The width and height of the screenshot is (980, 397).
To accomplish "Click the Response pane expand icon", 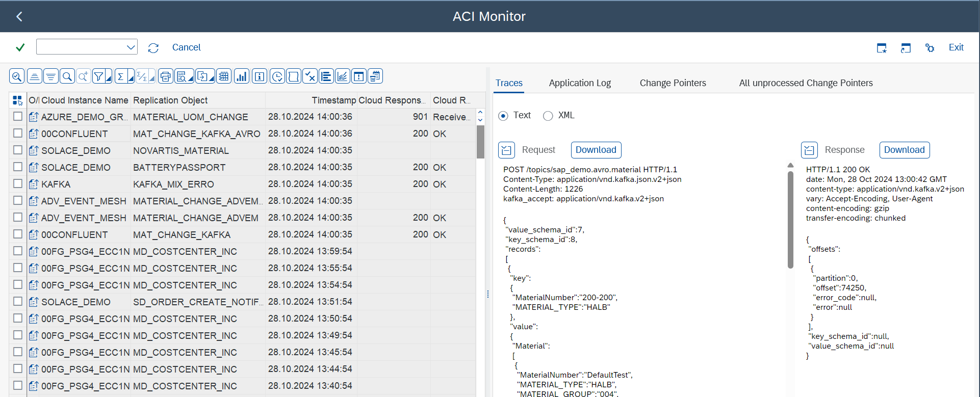I will tap(809, 150).
